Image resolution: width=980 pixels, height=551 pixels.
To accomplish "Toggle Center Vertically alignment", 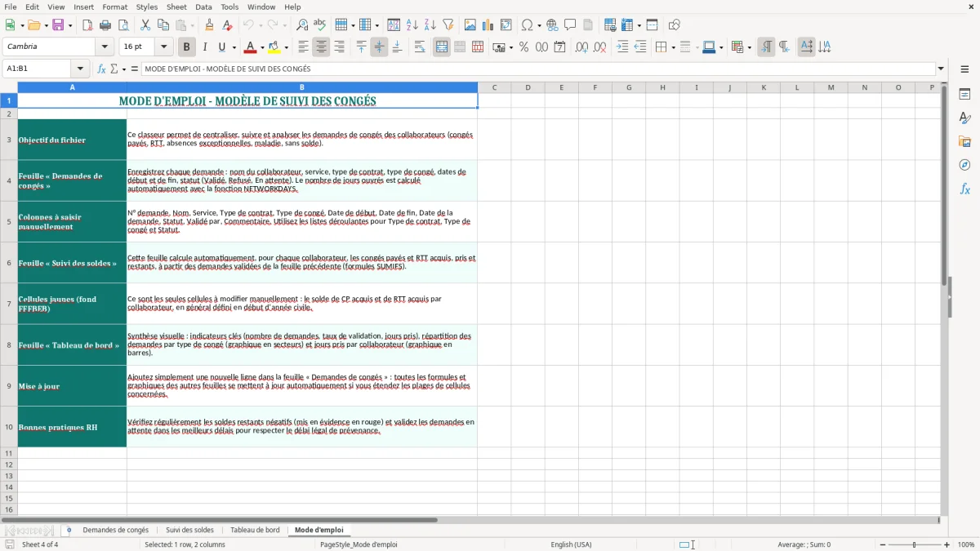I will (x=379, y=47).
